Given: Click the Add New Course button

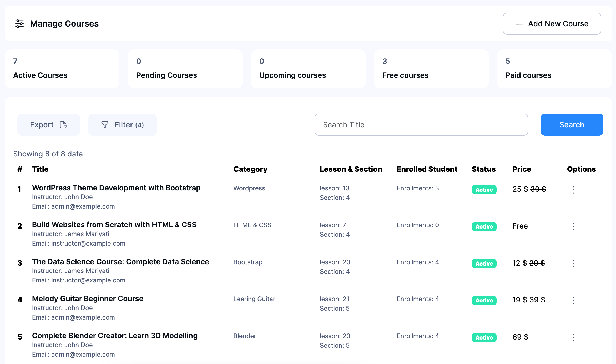Looking at the screenshot, I should coord(552,24).
